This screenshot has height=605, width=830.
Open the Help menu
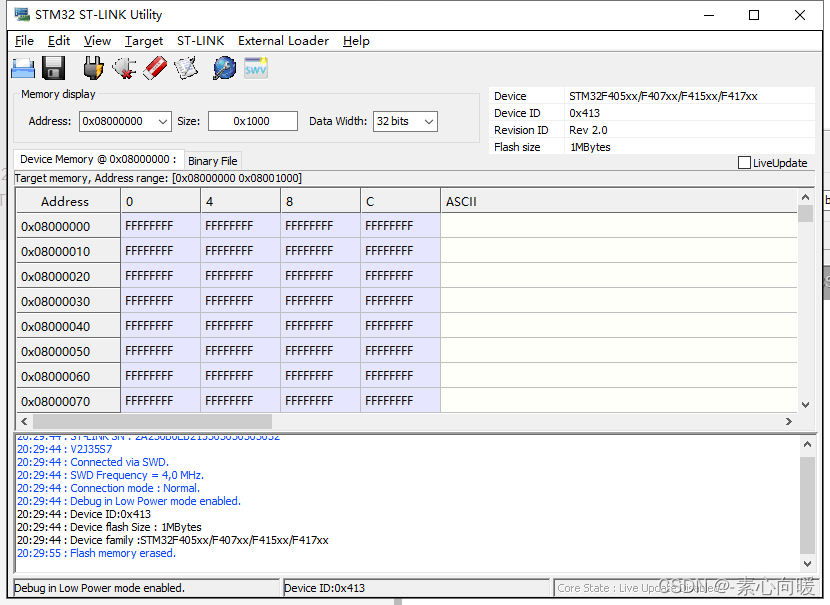(356, 41)
